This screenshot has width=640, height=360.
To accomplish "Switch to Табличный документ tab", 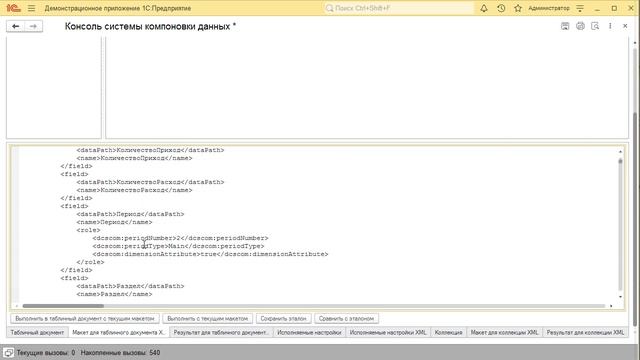I will [x=37, y=333].
